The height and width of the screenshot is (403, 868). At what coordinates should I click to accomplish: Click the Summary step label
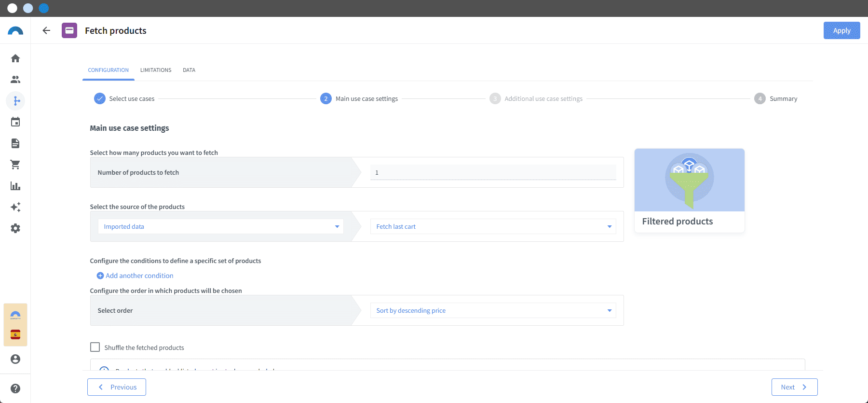[x=784, y=98]
